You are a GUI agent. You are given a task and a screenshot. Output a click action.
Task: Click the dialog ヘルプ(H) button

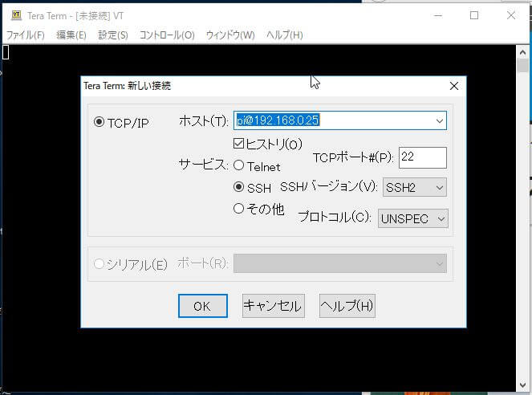(347, 306)
